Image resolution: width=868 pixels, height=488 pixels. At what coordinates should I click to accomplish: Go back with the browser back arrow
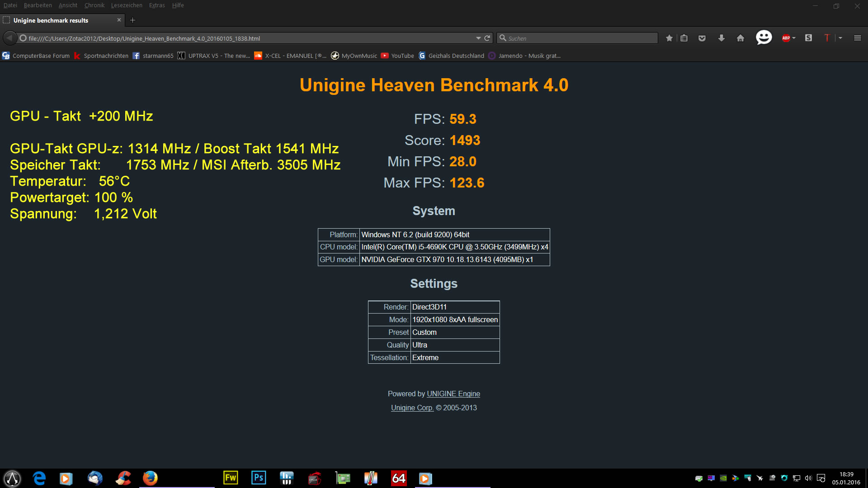(x=9, y=38)
